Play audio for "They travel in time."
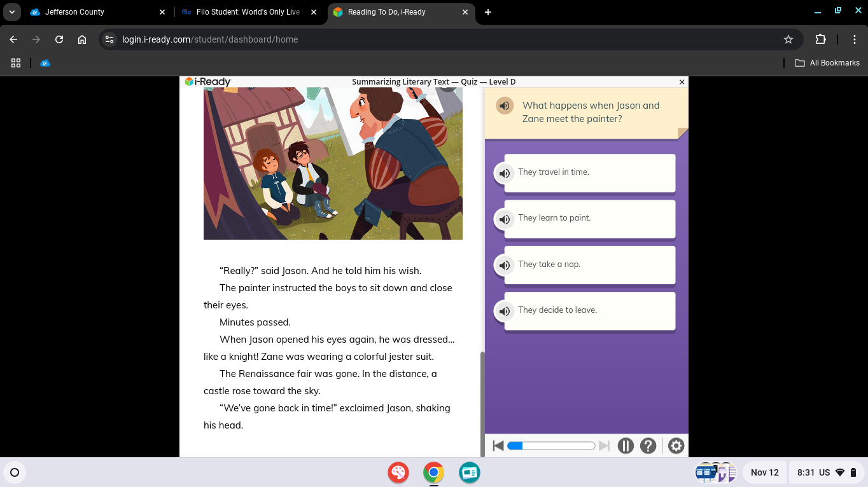 505,173
